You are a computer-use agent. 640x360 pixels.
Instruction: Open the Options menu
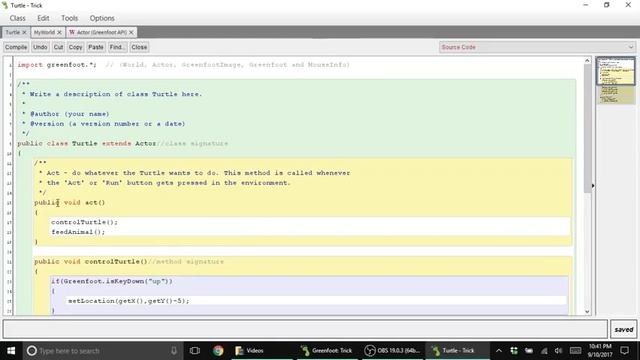coord(102,18)
